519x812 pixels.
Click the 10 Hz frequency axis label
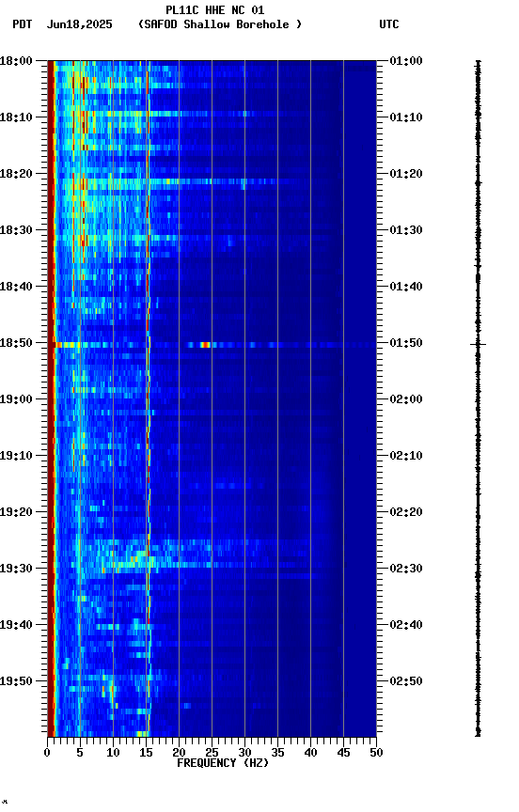pyautogui.click(x=113, y=753)
